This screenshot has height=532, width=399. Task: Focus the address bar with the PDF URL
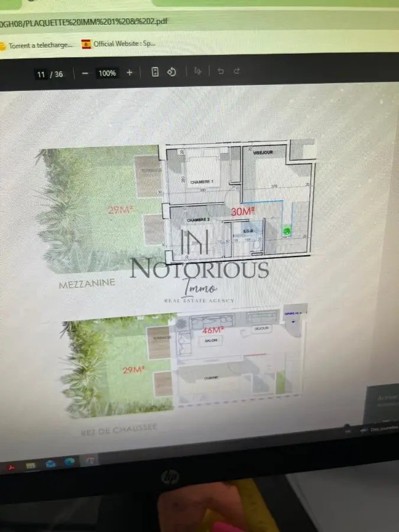(118, 24)
